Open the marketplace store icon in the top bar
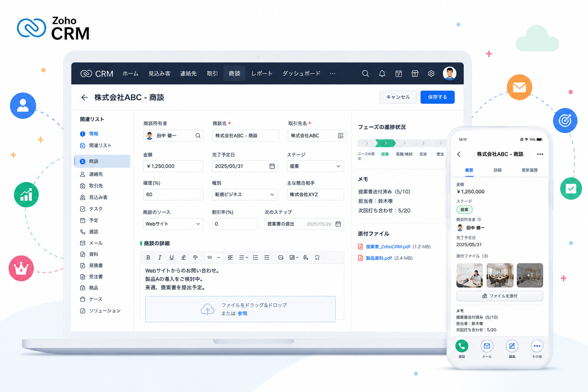 415,73
